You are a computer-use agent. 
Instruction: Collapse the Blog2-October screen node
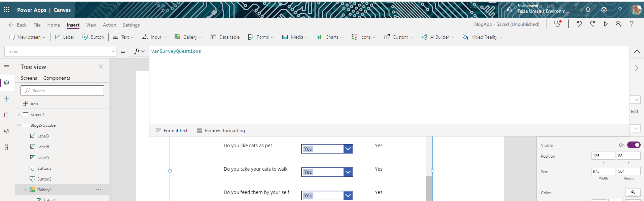pos(19,125)
